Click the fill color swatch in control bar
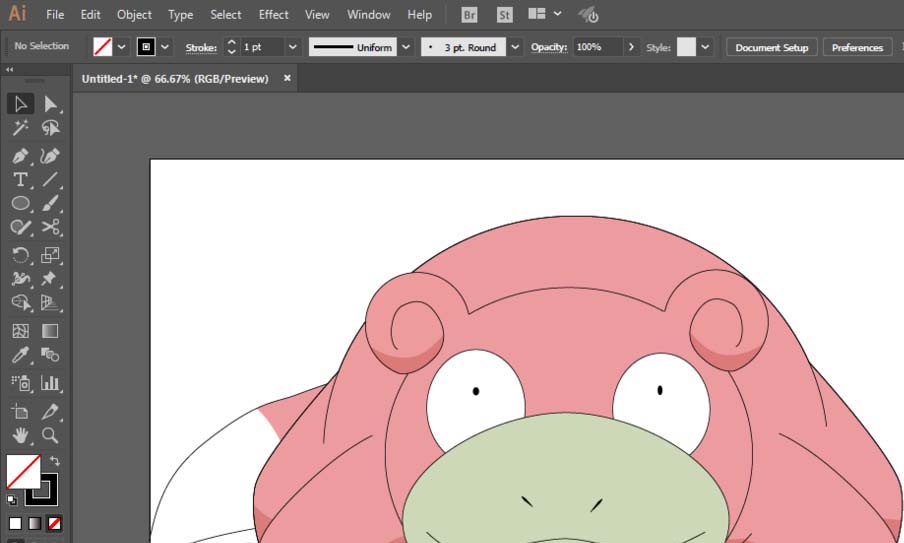The width and height of the screenshot is (904, 543). pyautogui.click(x=102, y=47)
